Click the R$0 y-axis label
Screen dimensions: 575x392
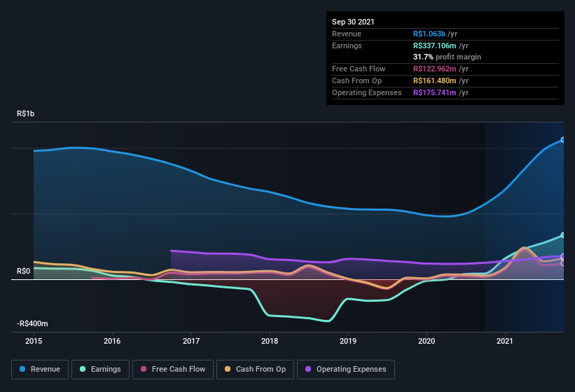click(x=24, y=271)
